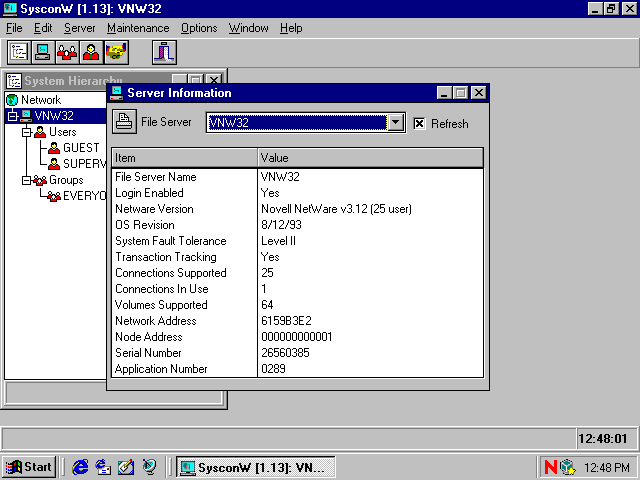Open the System Hierarchy toolbar icon
This screenshot has width=640, height=480.
pos(19,52)
